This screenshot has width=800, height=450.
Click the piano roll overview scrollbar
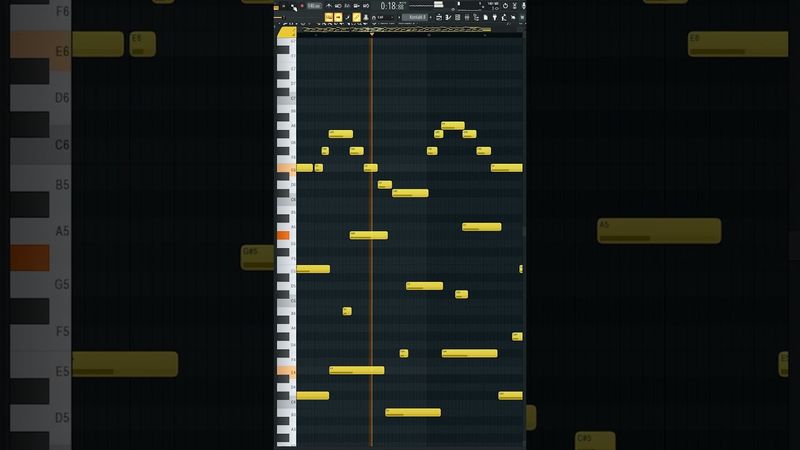(x=396, y=30)
